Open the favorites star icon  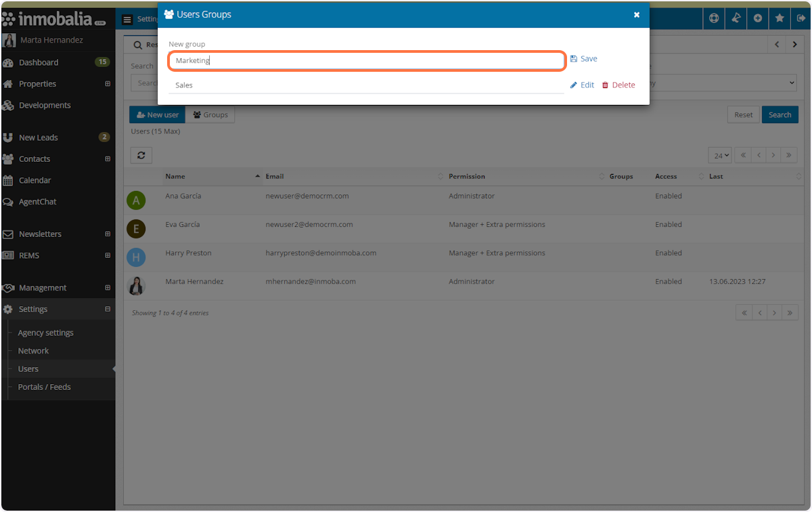pos(780,18)
